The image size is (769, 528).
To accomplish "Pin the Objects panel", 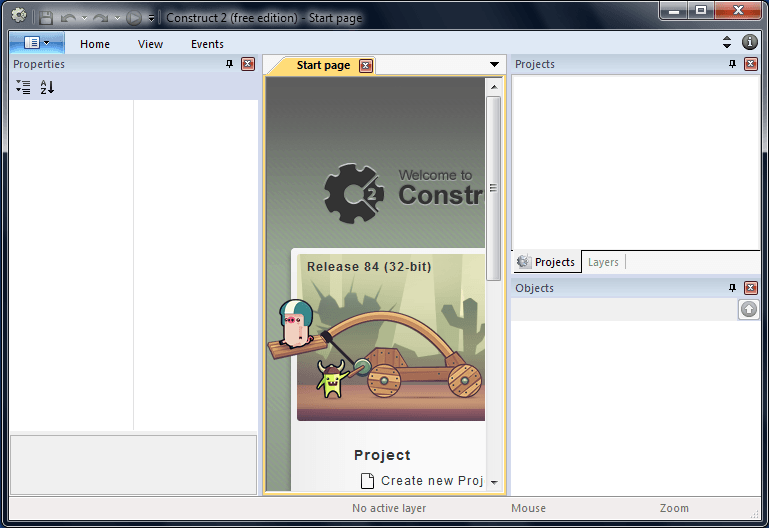I will [732, 288].
